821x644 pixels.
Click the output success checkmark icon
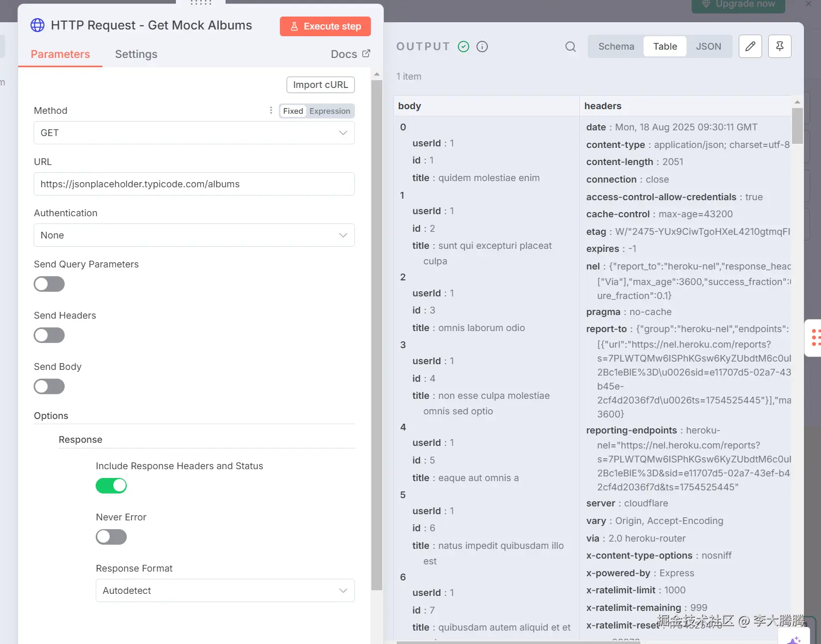tap(464, 47)
